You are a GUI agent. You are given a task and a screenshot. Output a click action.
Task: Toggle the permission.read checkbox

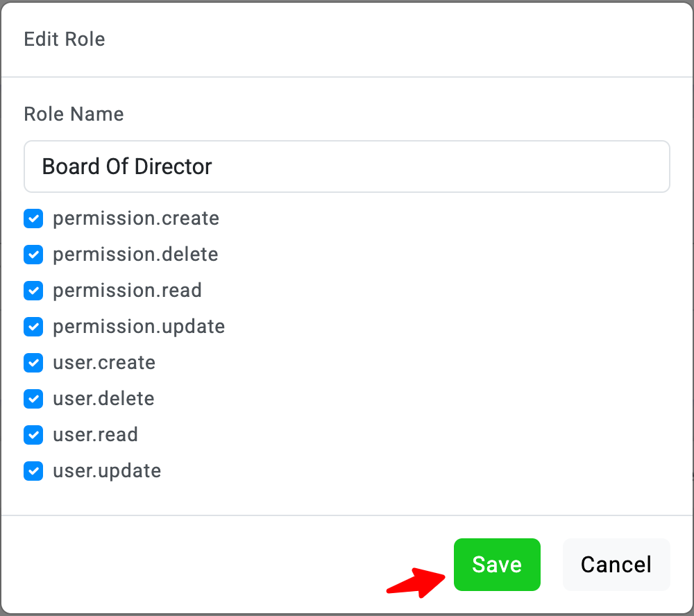pos(33,291)
